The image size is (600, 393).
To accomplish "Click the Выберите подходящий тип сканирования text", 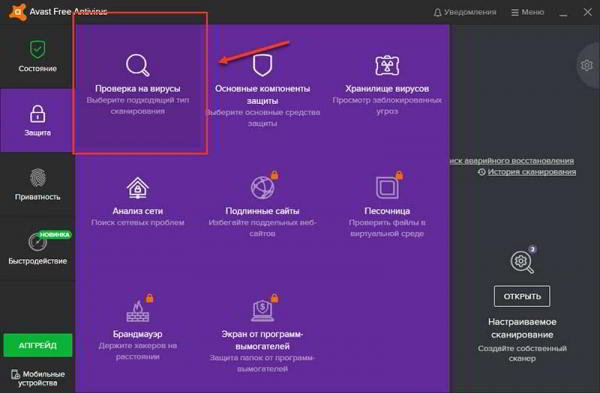I will point(138,106).
